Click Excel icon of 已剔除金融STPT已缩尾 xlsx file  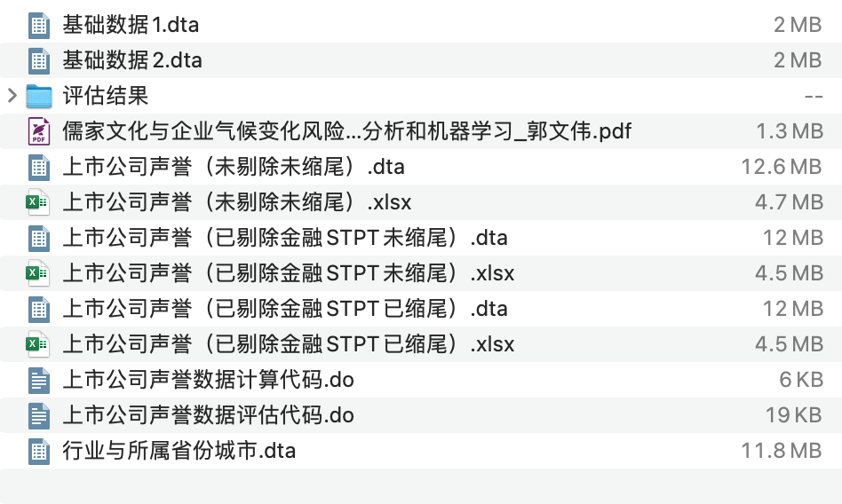tap(38, 344)
